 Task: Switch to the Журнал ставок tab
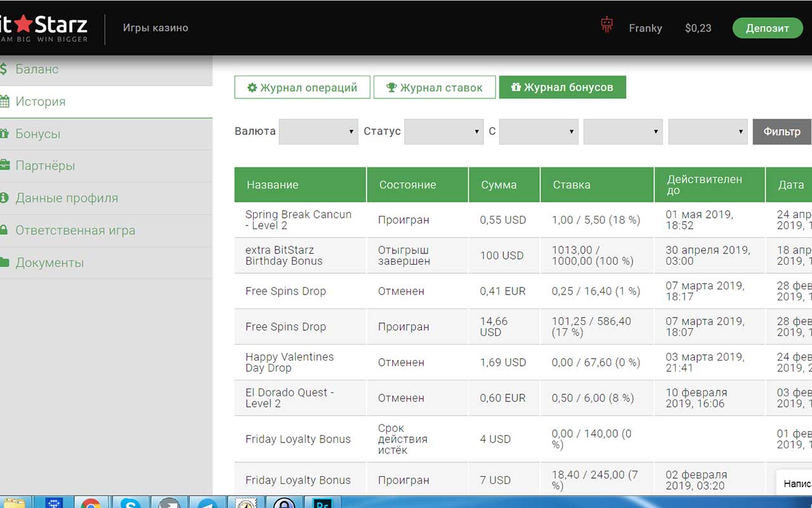[x=435, y=88]
